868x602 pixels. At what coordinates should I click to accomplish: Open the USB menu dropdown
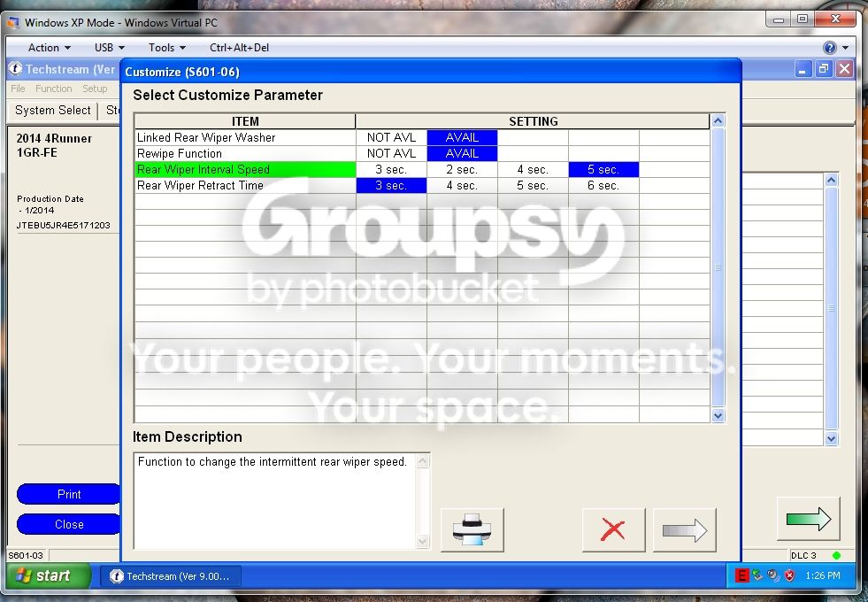109,48
